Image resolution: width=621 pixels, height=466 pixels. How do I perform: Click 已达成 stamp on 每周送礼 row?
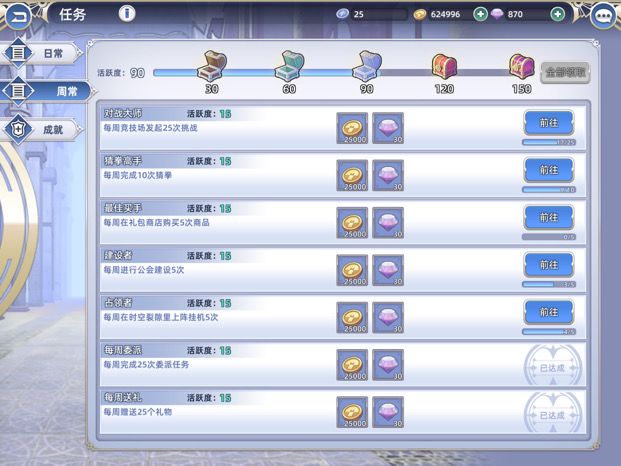552,413
